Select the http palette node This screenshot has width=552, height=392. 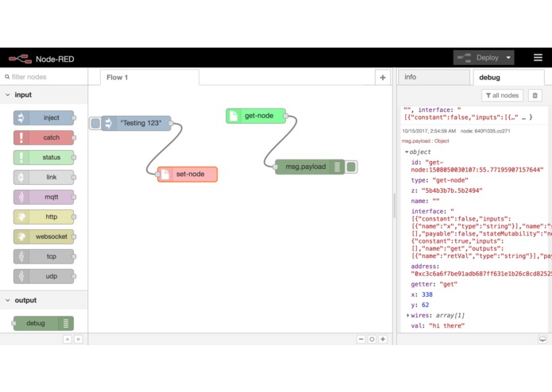click(x=44, y=217)
